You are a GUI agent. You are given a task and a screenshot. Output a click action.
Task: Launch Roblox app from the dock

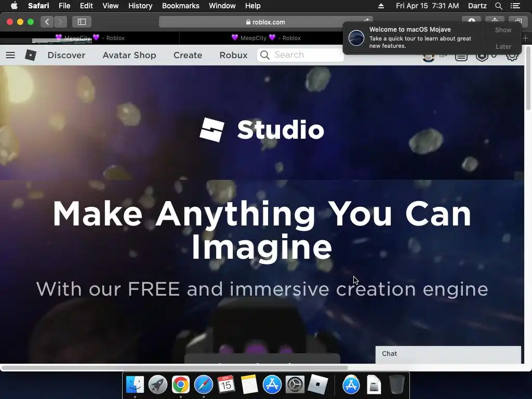click(317, 385)
